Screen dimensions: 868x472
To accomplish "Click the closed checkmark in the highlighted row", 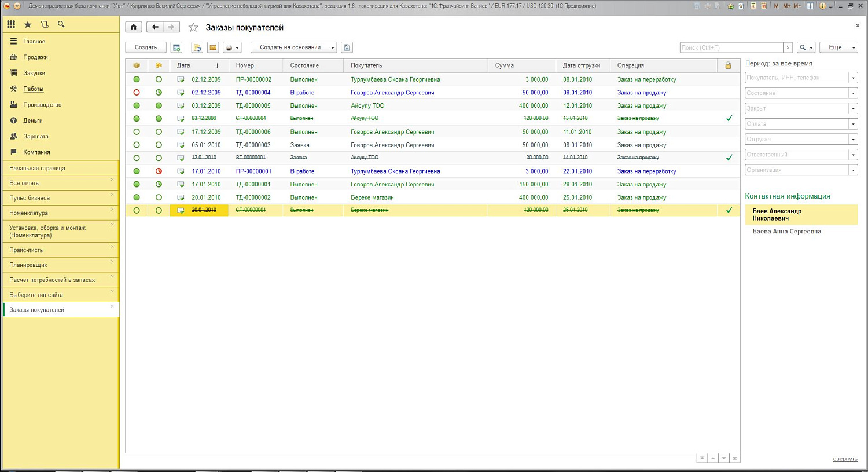I will coord(729,210).
